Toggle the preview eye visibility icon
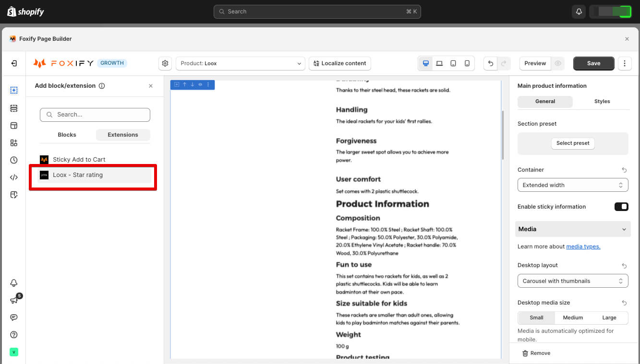Viewport: 640px width, 364px height. click(558, 63)
